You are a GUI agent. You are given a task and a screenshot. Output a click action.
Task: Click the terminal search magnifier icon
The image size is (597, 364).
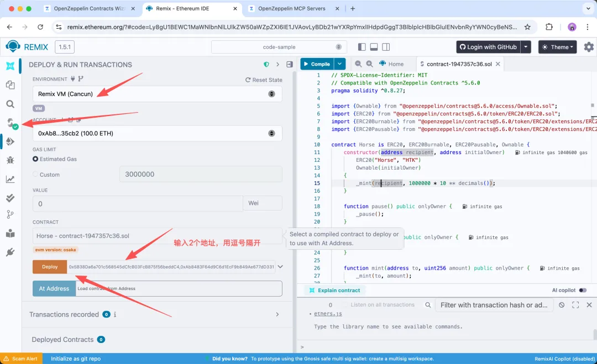[428, 305]
